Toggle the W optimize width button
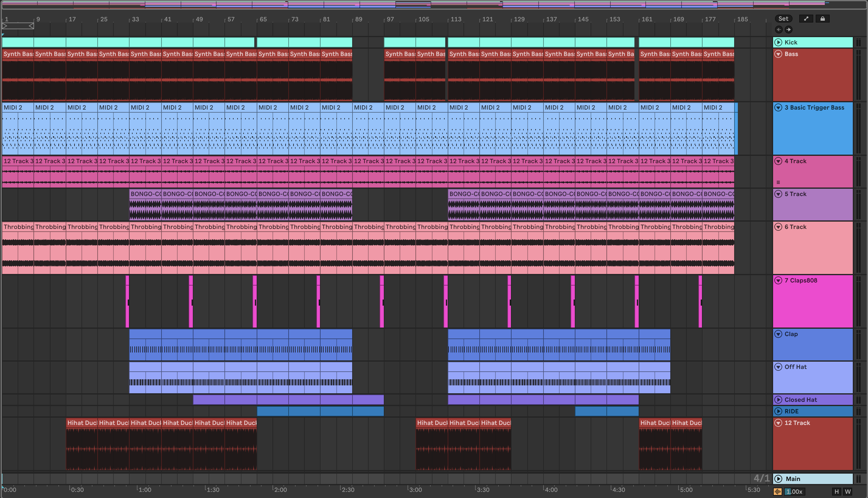Image resolution: width=868 pixels, height=498 pixels. tap(848, 492)
